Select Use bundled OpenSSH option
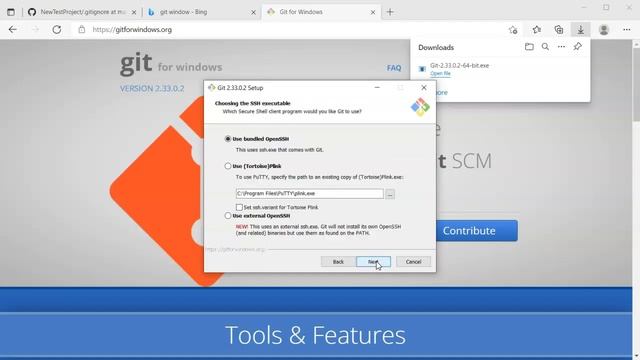This screenshot has height=360, width=640. coord(228,139)
